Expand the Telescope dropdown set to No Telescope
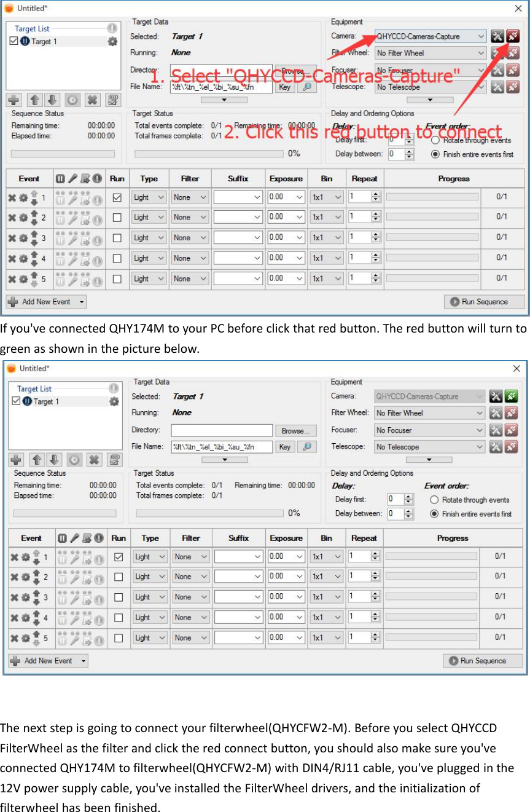Image resolution: width=530 pixels, height=812 pixels. pyautogui.click(x=430, y=87)
